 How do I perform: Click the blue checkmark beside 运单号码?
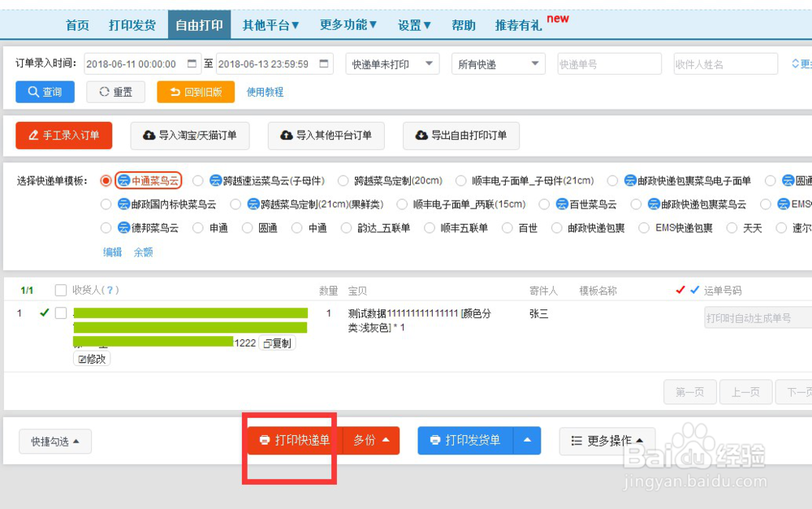695,290
